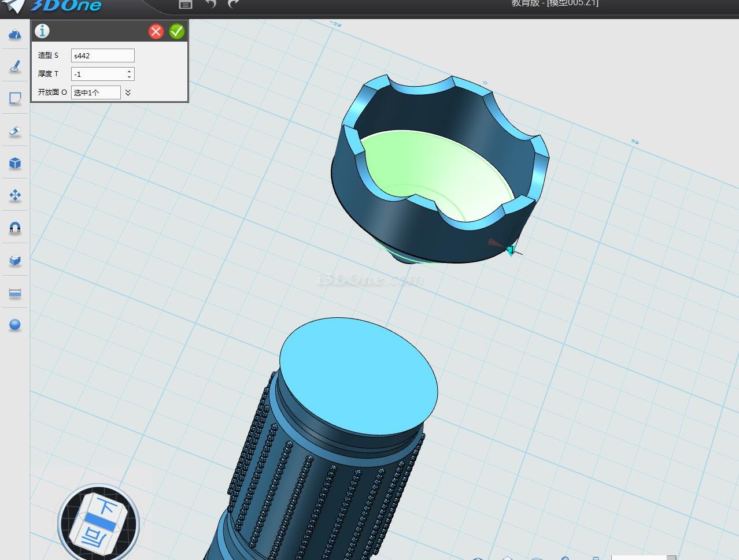Open the group edit box tool
Screen dimensions: 739x560
tap(15, 261)
